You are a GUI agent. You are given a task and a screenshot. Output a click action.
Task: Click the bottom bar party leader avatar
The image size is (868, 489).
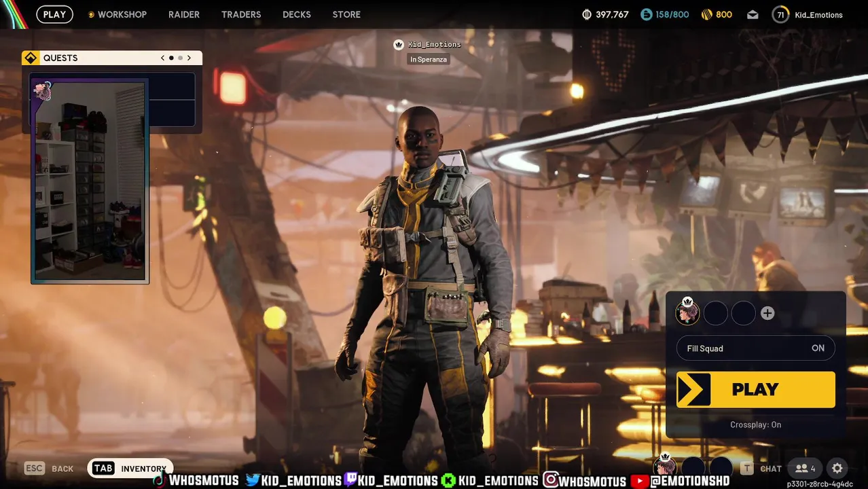coord(666,467)
